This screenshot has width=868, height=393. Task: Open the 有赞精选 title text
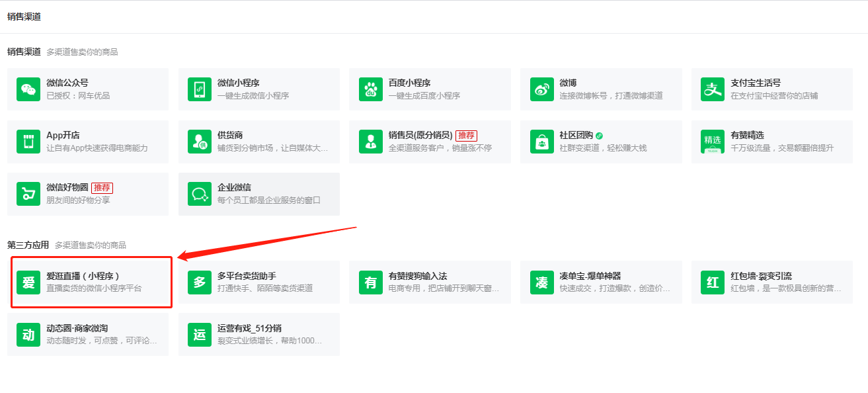tap(747, 136)
